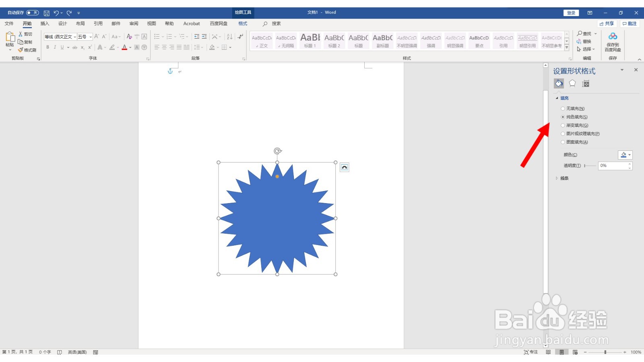644x362 pixels.
Task: Toggle show paragraph marks
Action: pos(240,37)
